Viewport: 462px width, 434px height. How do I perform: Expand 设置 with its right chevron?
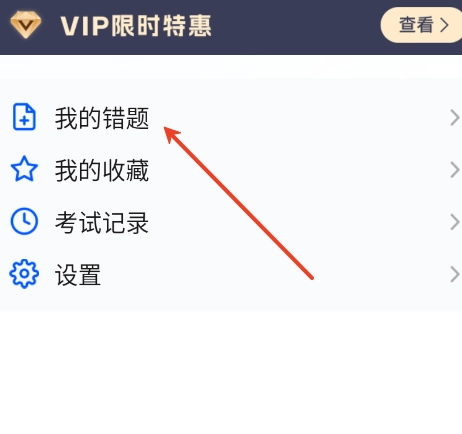coord(455,274)
